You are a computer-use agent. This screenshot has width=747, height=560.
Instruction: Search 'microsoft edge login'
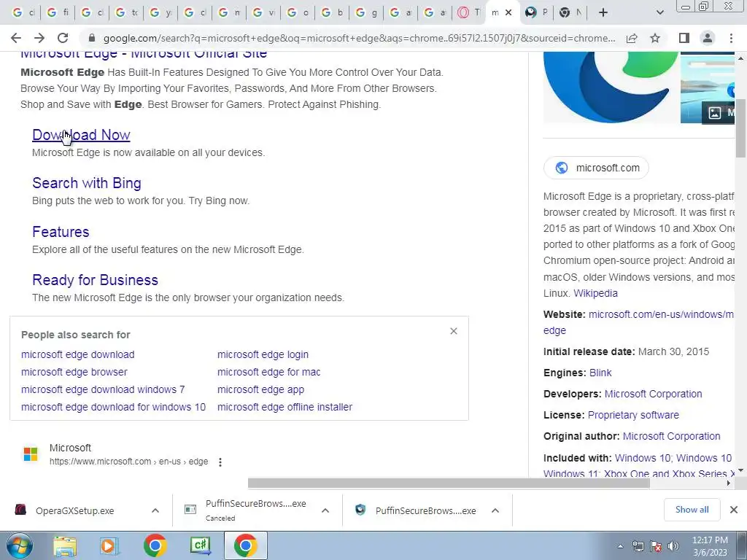(263, 355)
